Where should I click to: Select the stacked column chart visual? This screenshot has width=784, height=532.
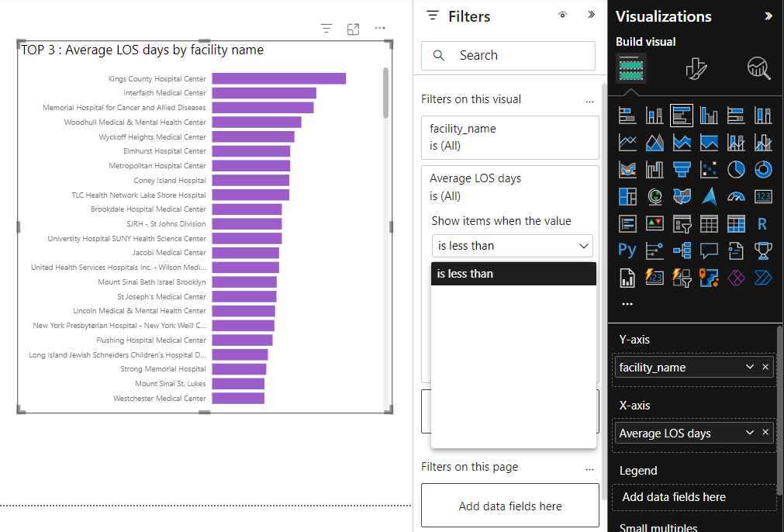tap(654, 116)
